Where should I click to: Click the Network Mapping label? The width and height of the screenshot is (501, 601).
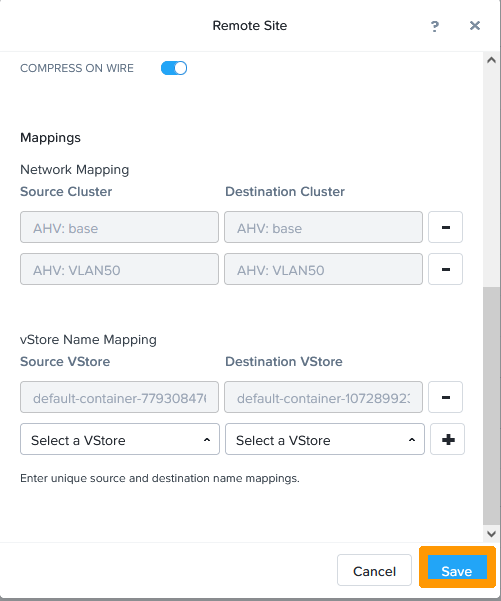74,169
